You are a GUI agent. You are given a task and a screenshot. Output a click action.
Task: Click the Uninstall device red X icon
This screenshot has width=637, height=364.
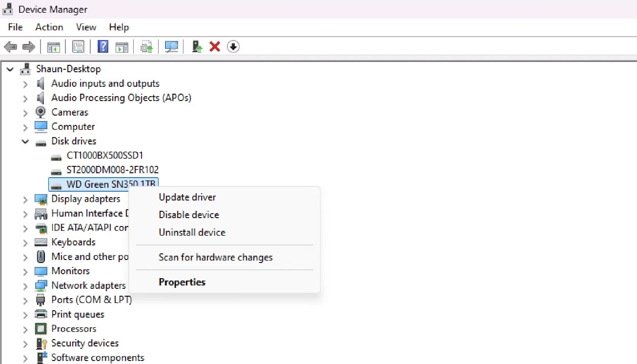click(x=214, y=46)
